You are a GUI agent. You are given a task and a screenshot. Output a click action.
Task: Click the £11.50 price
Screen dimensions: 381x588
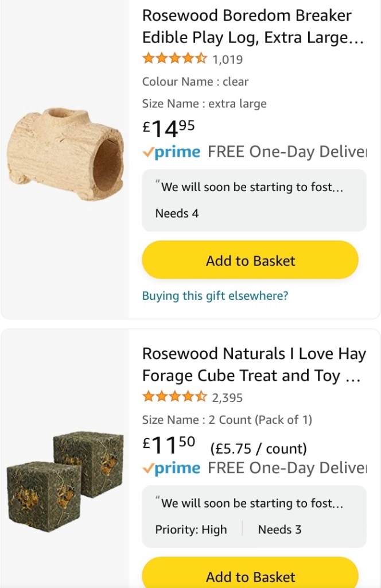point(169,445)
